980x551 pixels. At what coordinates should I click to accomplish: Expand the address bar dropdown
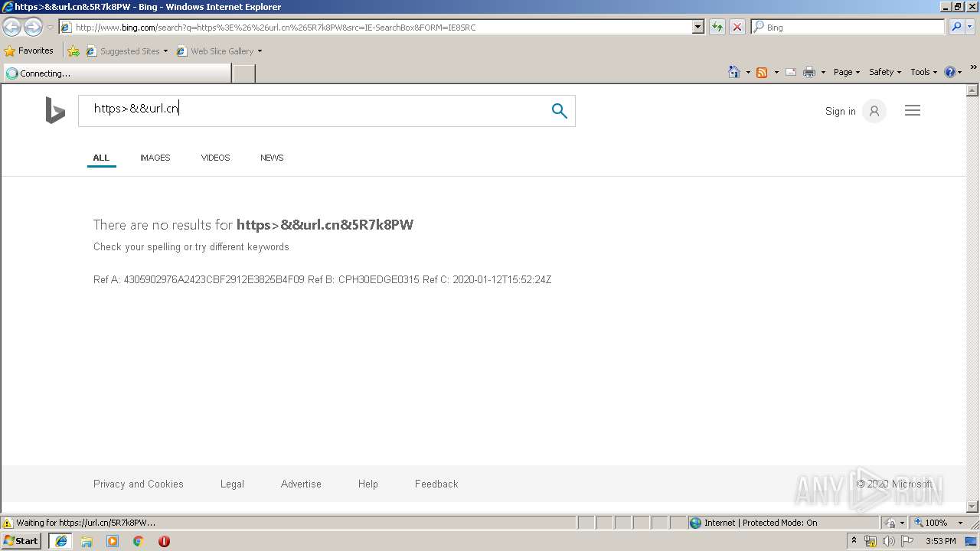697,27
